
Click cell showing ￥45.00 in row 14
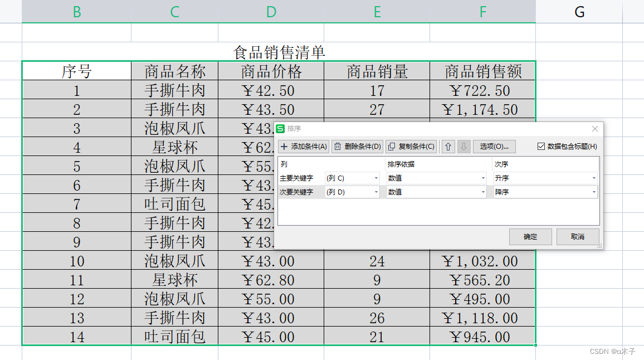271,336
